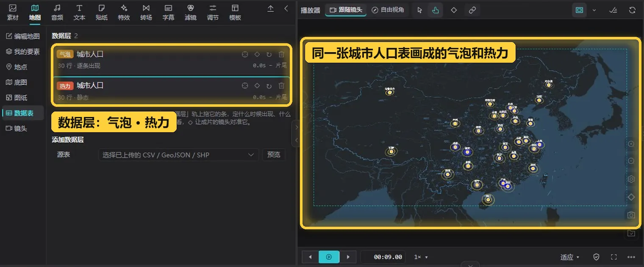
Task: Zoom out on the map preview
Action: [631, 161]
